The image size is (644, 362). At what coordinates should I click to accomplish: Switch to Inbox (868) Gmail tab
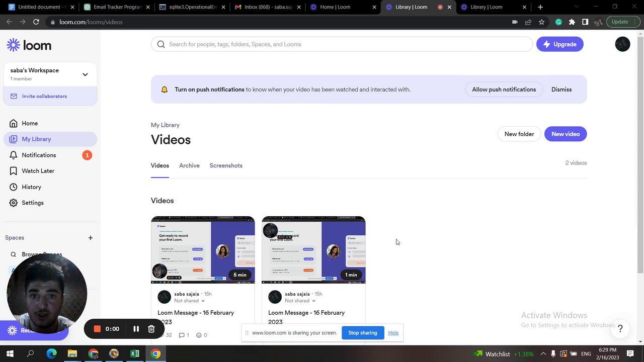click(x=267, y=7)
